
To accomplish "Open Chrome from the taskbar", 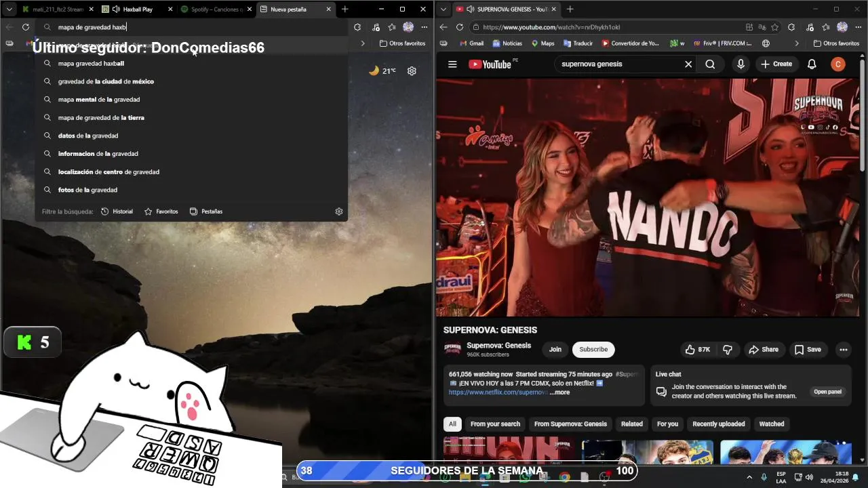I will point(564,477).
